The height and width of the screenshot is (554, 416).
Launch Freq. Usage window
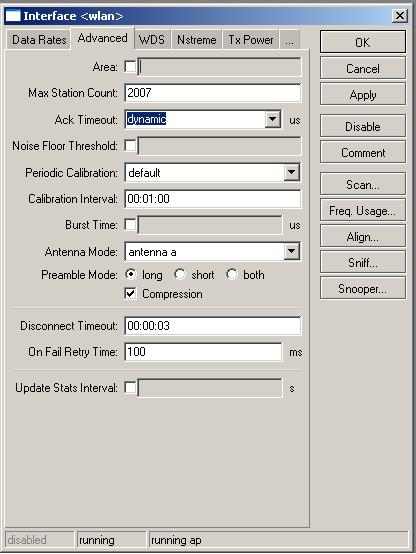[363, 211]
